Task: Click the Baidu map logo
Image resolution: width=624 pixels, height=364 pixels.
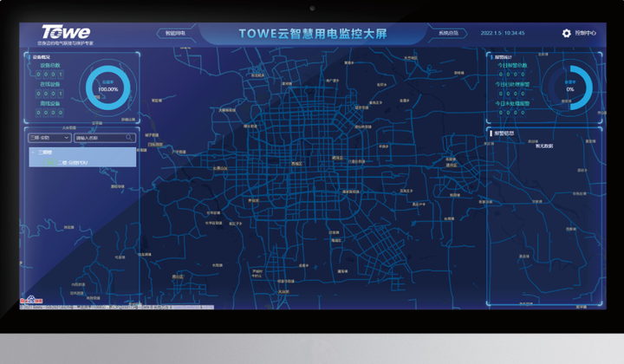Action: (x=31, y=300)
